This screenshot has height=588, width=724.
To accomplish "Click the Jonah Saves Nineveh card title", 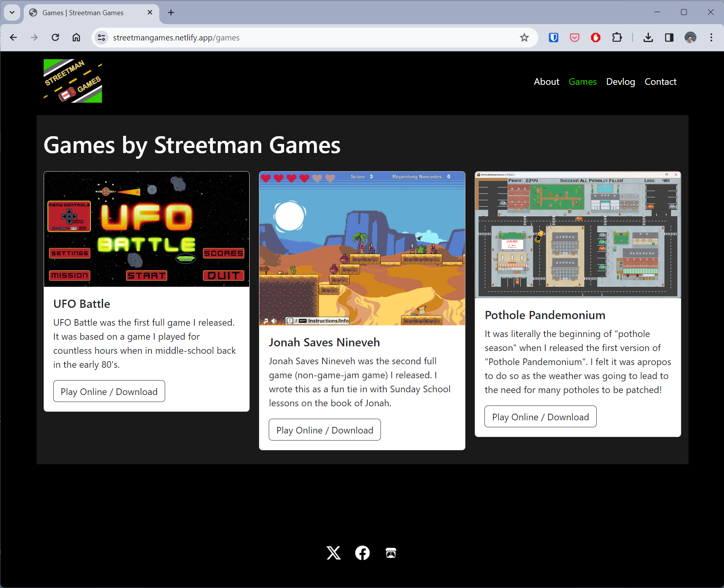I will (x=324, y=342).
